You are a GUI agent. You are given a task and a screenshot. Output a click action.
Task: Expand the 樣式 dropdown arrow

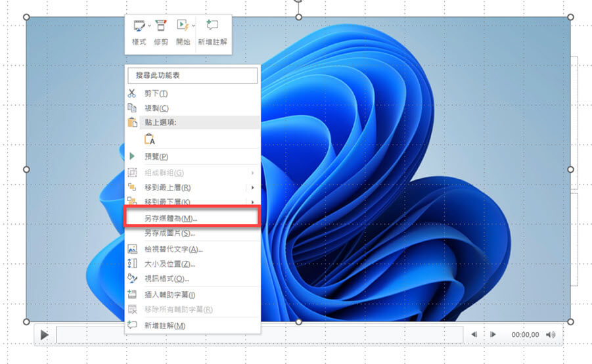pyautogui.click(x=149, y=26)
